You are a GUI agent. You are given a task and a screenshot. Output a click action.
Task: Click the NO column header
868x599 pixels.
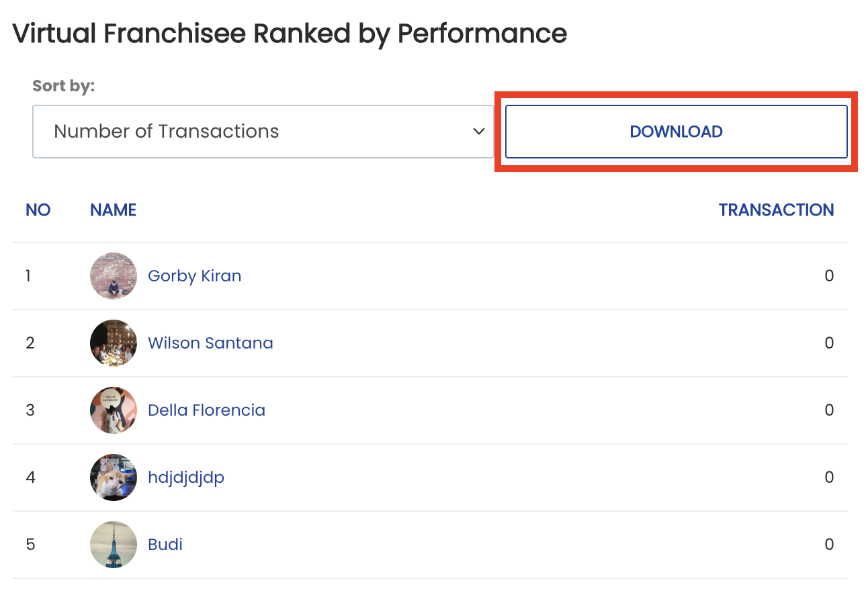38,210
